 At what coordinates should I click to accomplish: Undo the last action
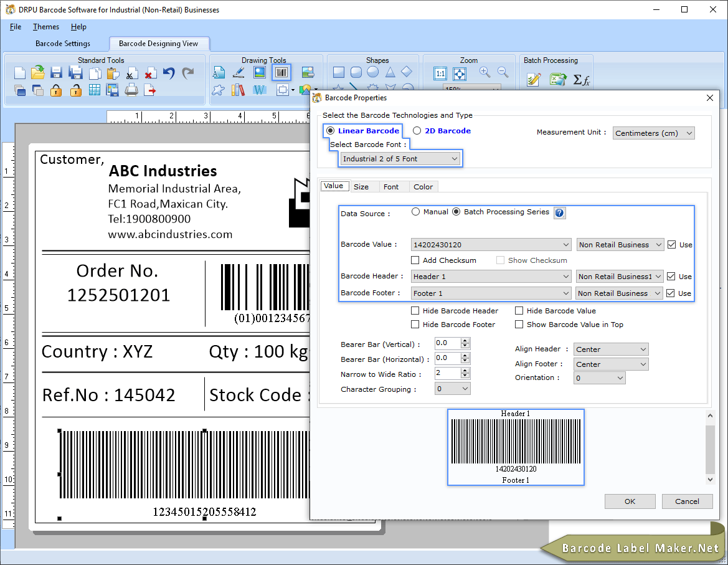click(x=169, y=73)
